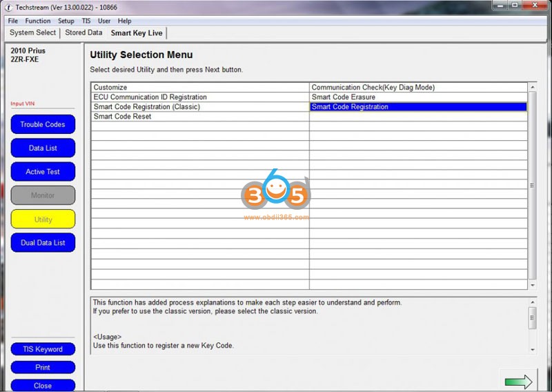Open the User menu

104,21
